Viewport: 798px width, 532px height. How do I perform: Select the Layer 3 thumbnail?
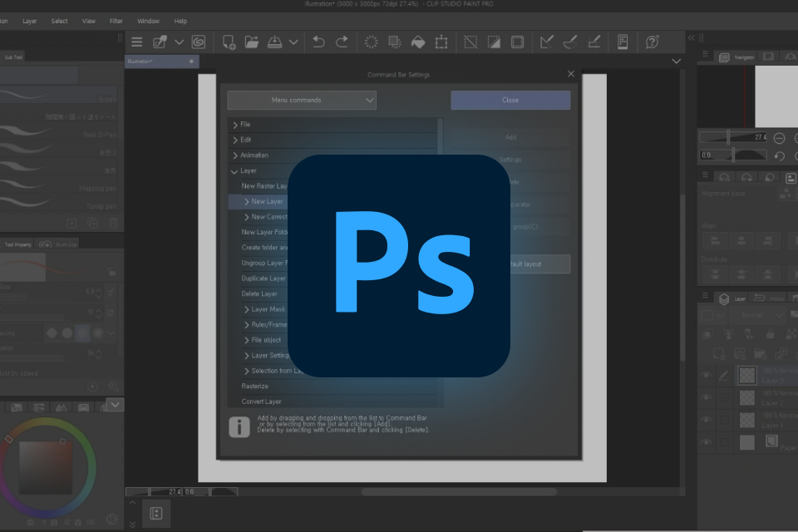pyautogui.click(x=747, y=376)
